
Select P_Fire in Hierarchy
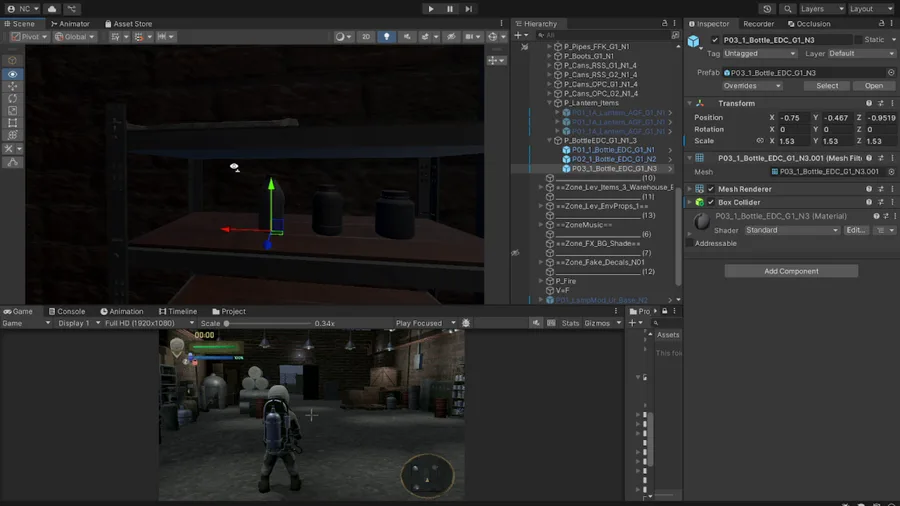point(565,281)
